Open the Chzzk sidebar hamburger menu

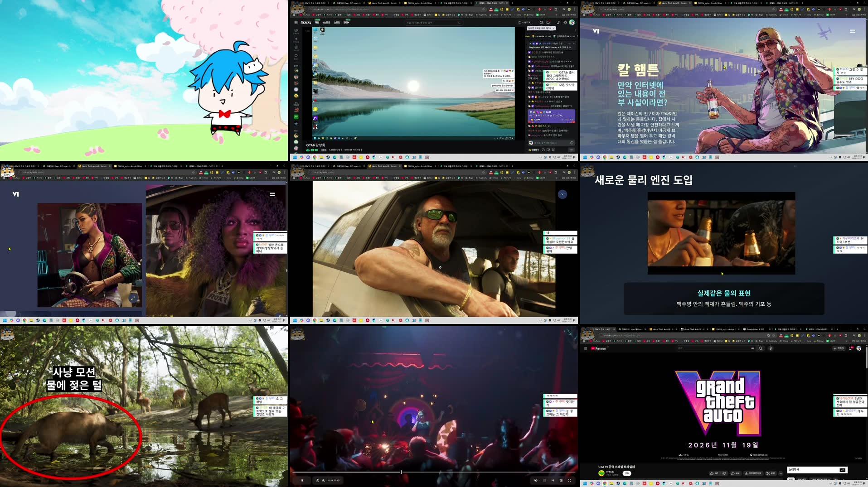click(296, 22)
